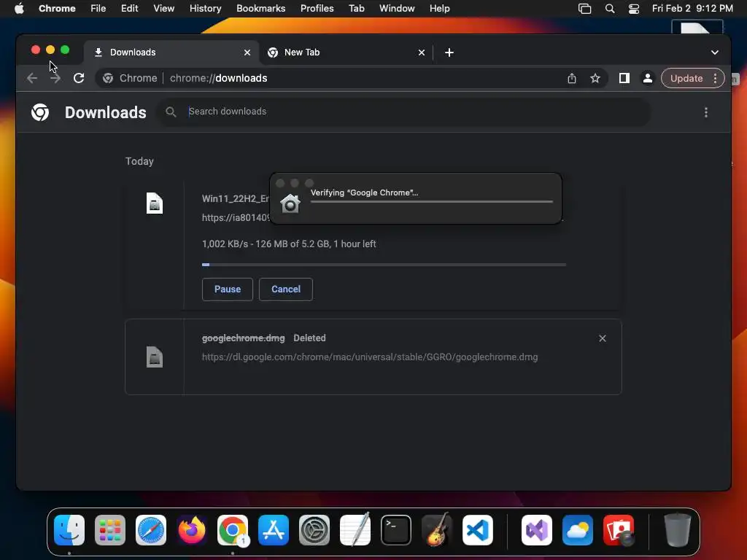Screen dimensions: 747x560
Task: Click the deleted googlechrome.dmg file icon
Action: coord(155,357)
